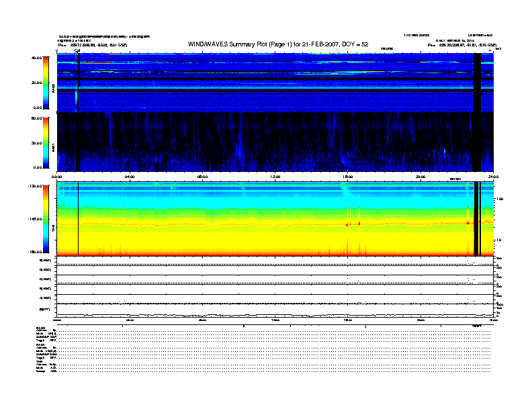Click inside the RAD1 spectrogram panel
This screenshot has height=411, width=532.
click(275, 142)
